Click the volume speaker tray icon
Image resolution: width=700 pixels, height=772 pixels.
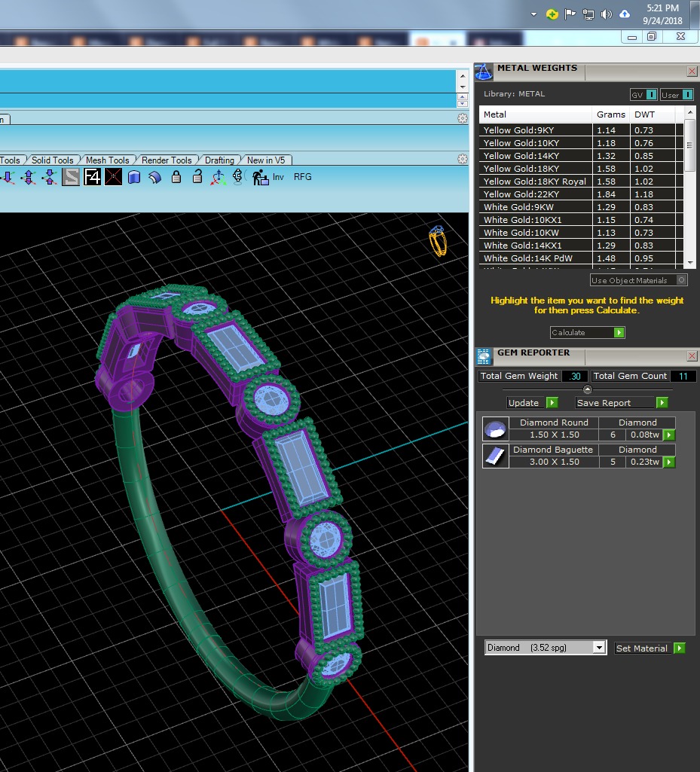pyautogui.click(x=607, y=14)
